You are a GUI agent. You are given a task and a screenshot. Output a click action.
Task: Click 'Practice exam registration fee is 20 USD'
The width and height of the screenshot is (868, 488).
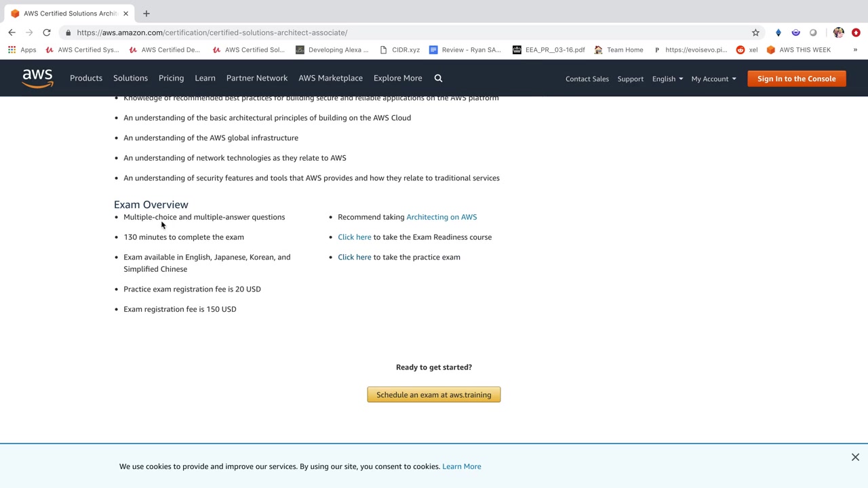point(192,289)
